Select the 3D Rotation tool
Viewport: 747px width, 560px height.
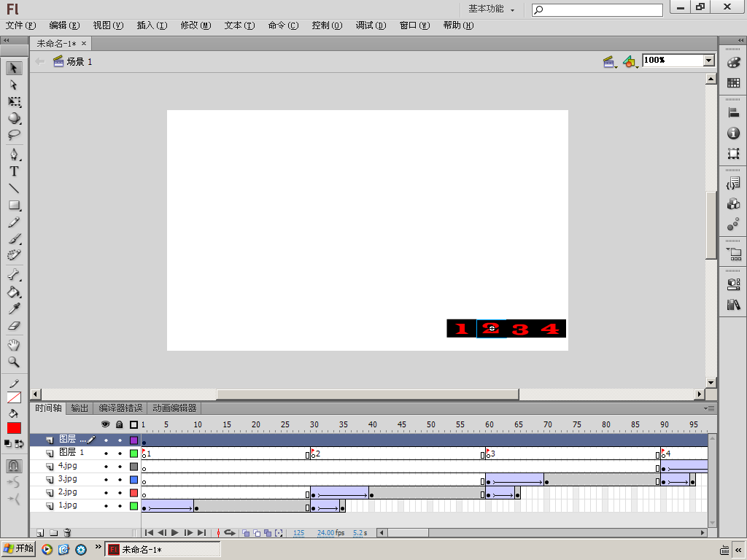pyautogui.click(x=14, y=118)
